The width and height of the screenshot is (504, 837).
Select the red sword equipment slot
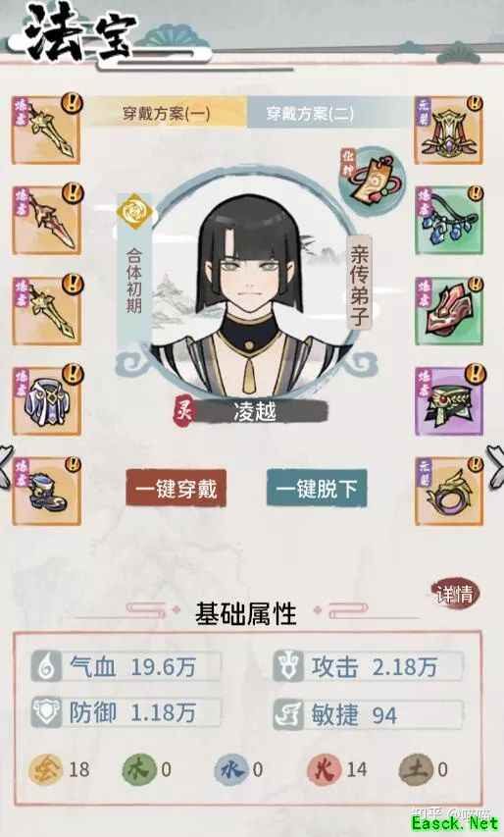click(46, 220)
